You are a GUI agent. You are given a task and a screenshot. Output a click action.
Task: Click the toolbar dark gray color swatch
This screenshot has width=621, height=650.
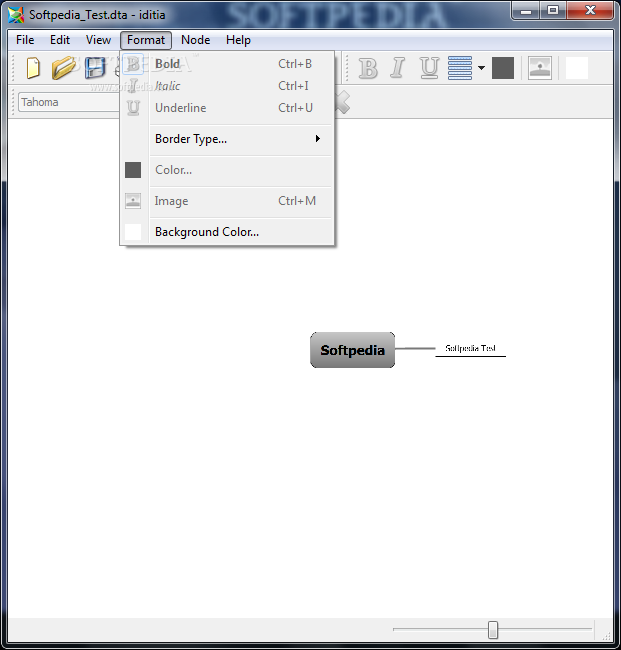pos(503,68)
